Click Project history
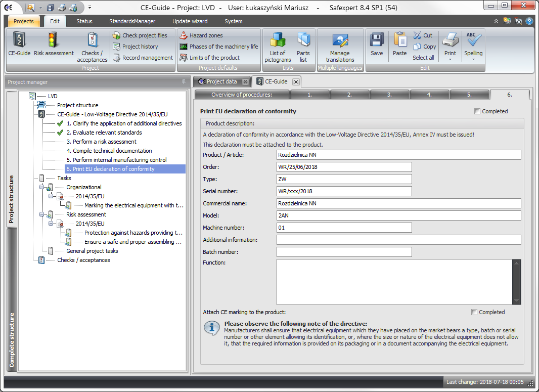 tap(140, 47)
